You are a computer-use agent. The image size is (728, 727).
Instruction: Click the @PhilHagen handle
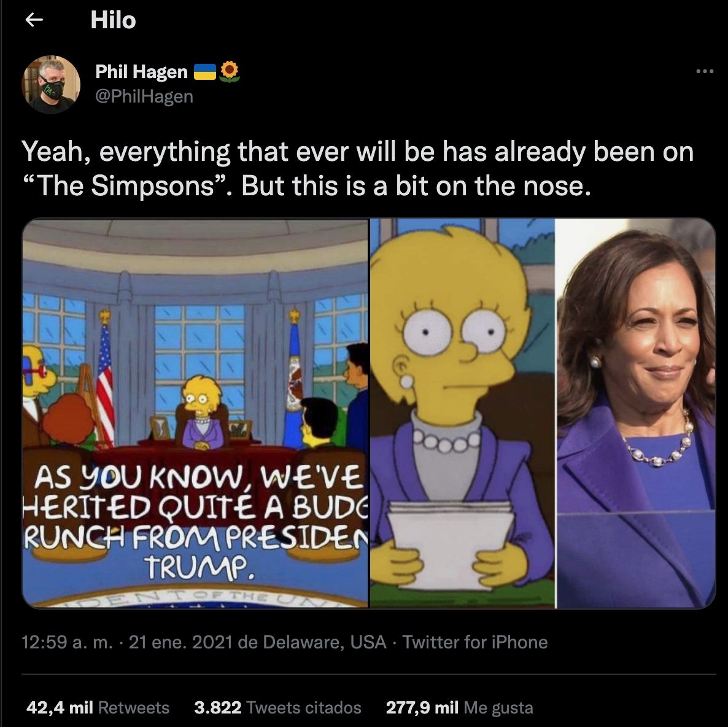144,96
